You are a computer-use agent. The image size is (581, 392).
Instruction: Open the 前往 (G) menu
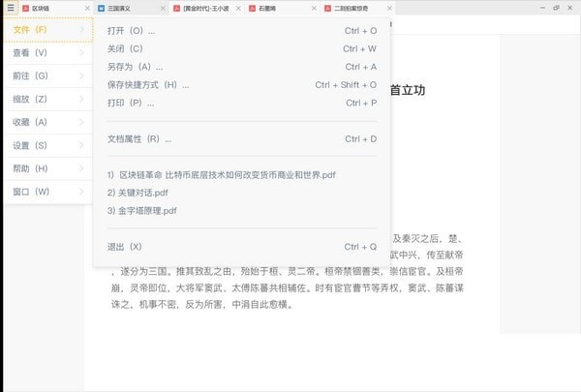(x=48, y=75)
